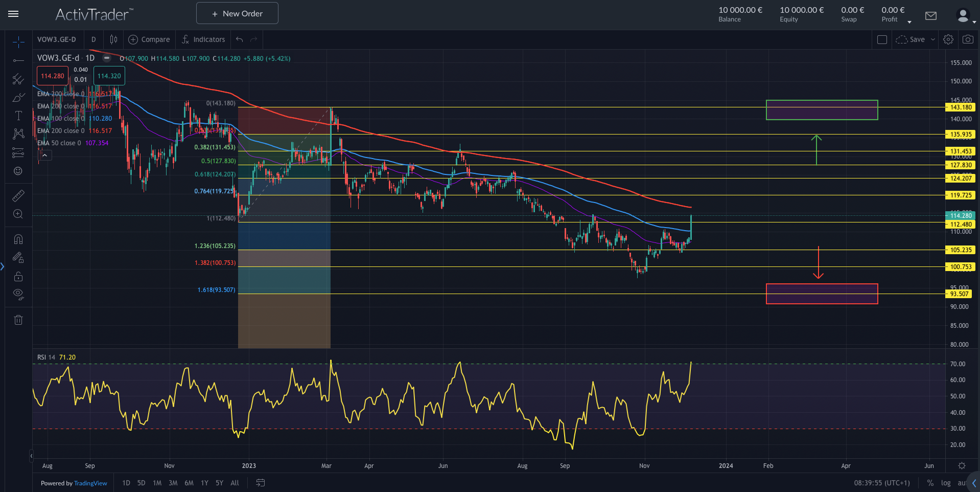The image size is (980, 492).
Task: Toggle lock all drawing tools
Action: point(18,277)
